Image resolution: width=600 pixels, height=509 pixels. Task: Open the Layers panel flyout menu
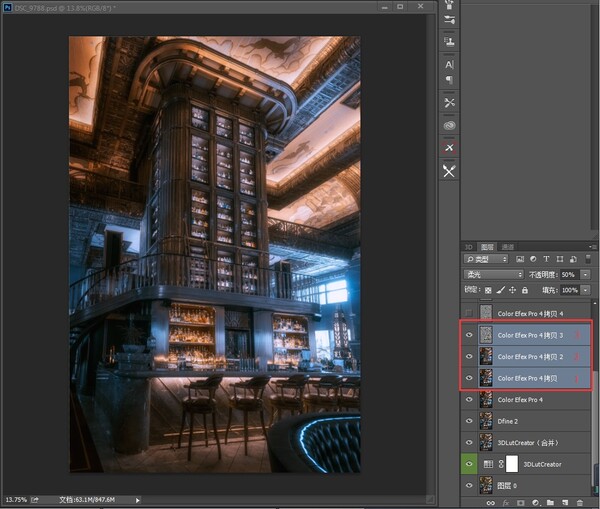[x=592, y=247]
